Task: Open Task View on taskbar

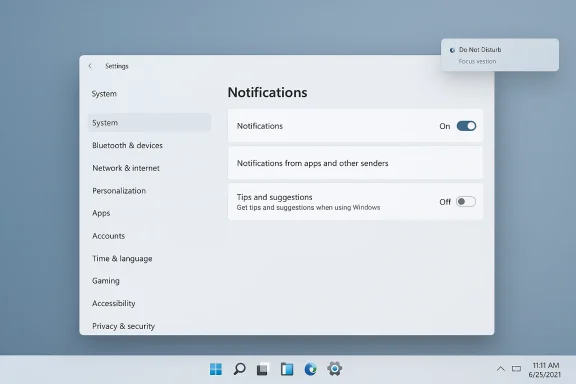Action: (263, 369)
